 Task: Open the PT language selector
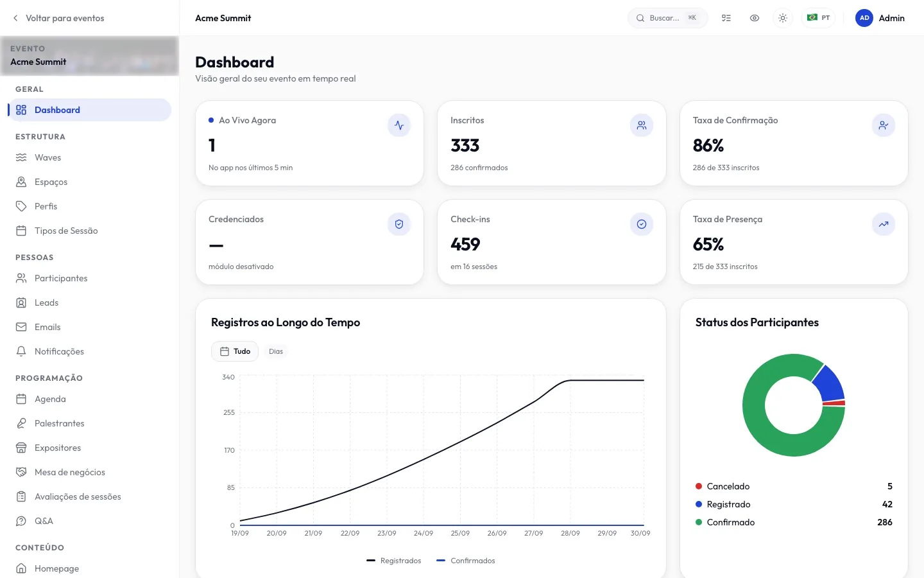tap(818, 18)
